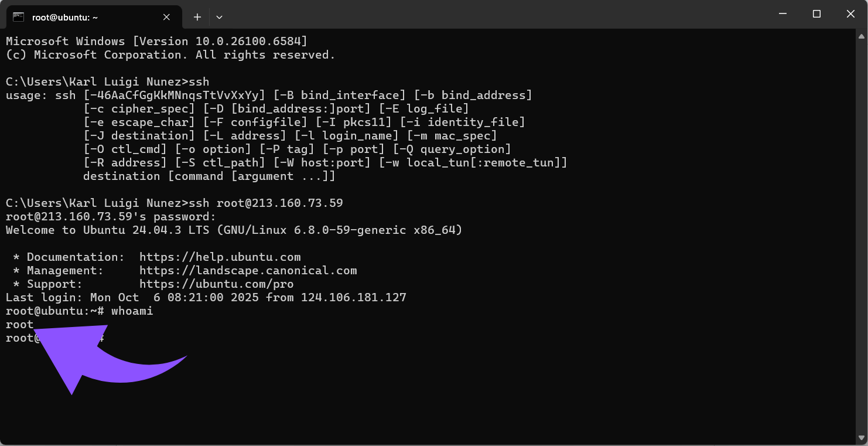
Task: Click the Microsoft Windows version line
Action: pyautogui.click(x=156, y=42)
